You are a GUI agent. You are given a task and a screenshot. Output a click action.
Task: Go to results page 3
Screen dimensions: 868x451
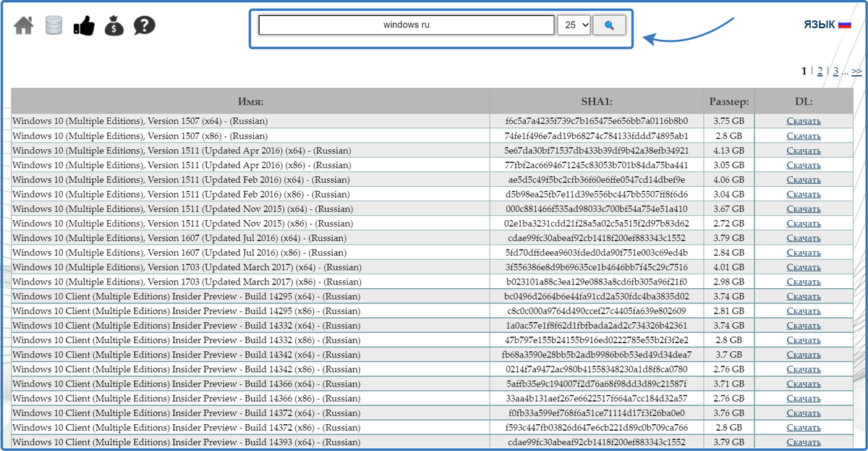pos(835,71)
